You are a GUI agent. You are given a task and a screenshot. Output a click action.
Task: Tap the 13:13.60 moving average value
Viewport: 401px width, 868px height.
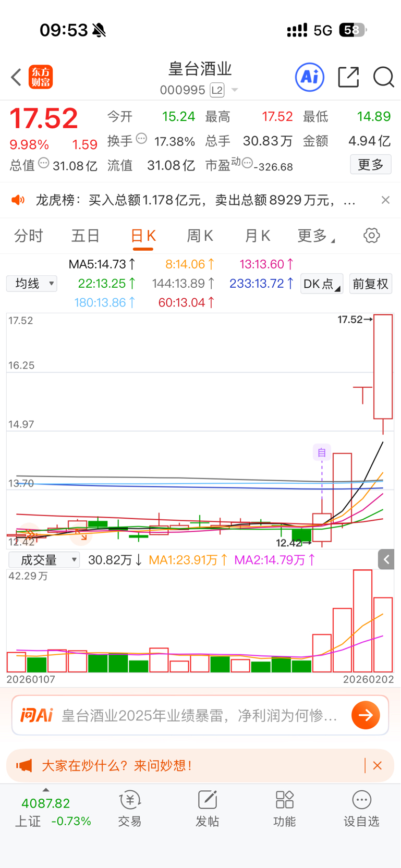pyautogui.click(x=266, y=264)
